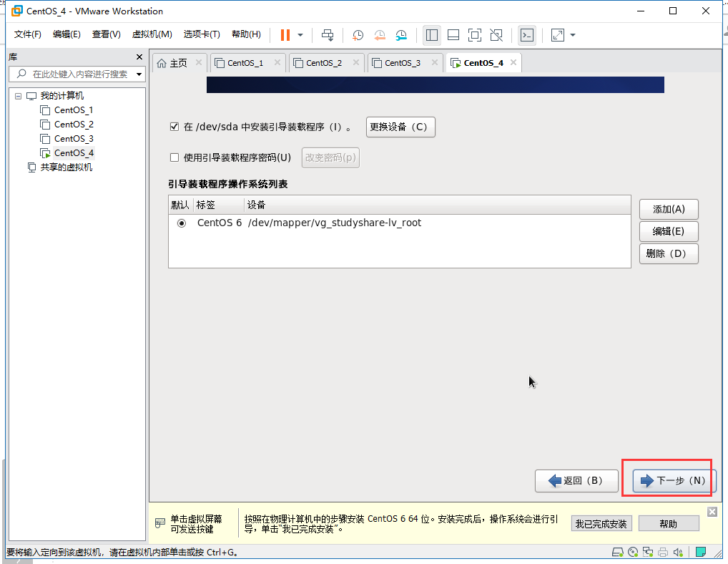Switch to Unity mode icon
The width and height of the screenshot is (728, 564).
tap(496, 35)
